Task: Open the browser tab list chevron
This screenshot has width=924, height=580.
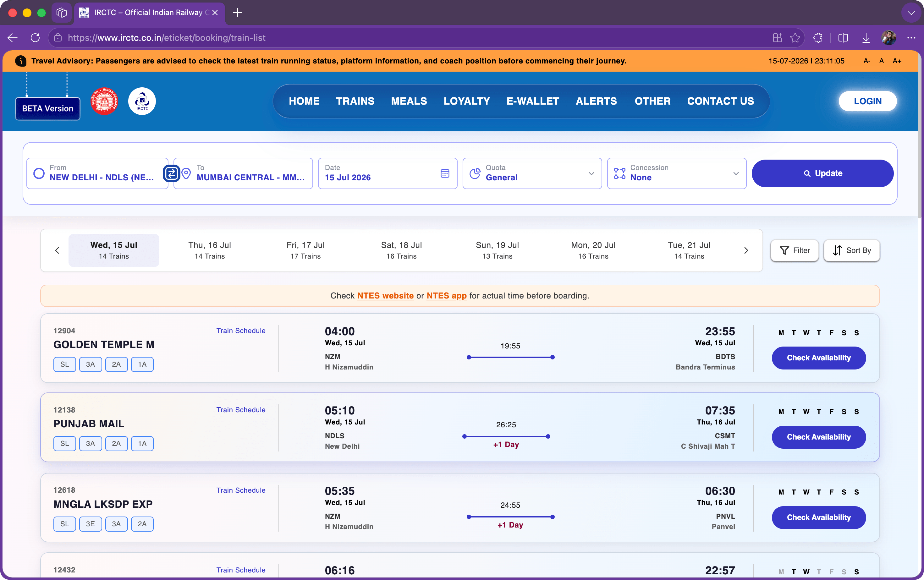Action: point(911,13)
